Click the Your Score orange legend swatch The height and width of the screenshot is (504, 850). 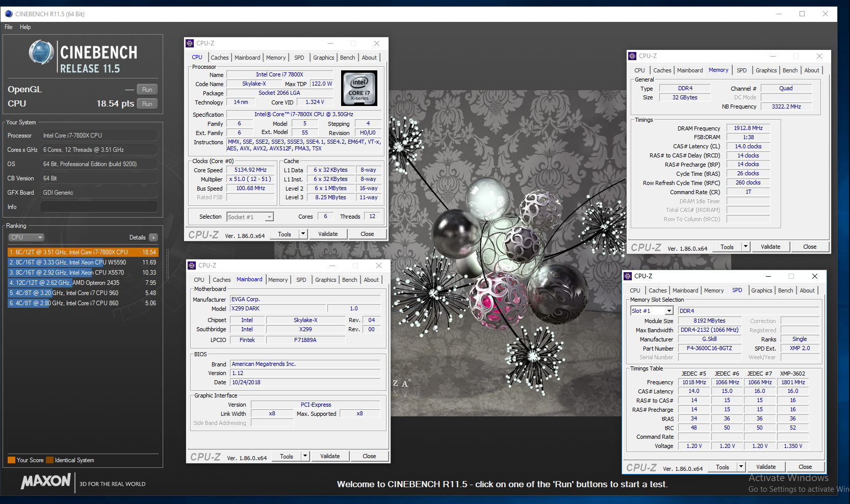(11, 460)
